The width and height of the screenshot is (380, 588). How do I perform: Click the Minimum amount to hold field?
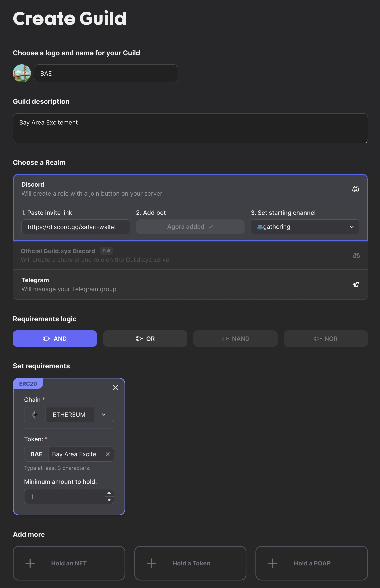pos(65,496)
